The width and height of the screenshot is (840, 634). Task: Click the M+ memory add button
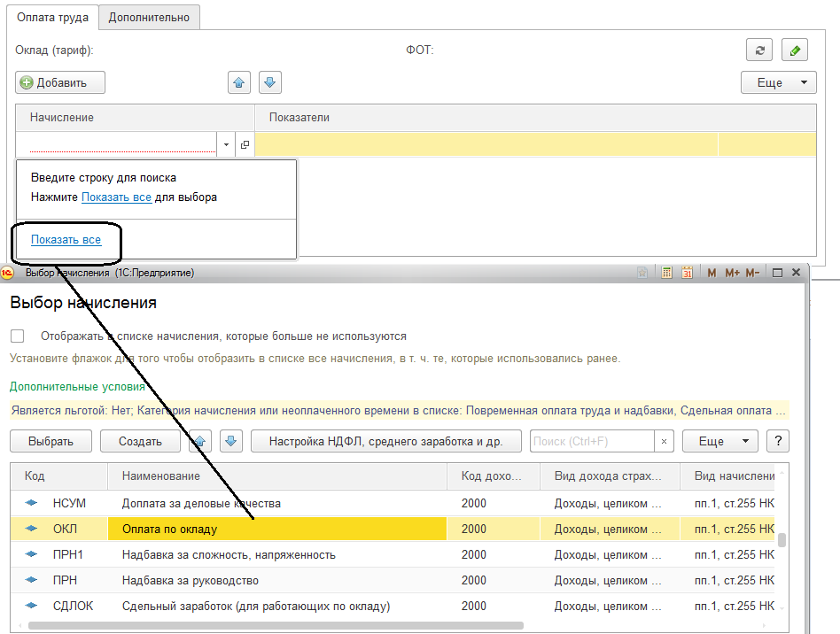coord(732,273)
